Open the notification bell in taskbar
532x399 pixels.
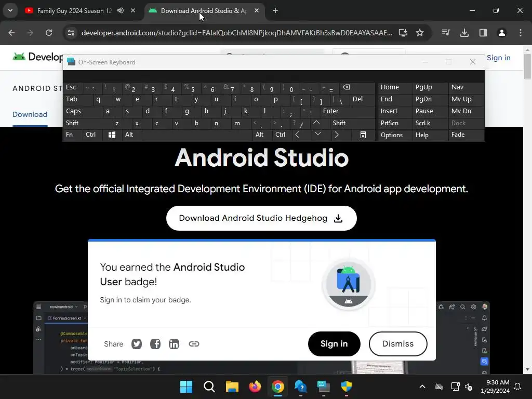[x=518, y=387]
